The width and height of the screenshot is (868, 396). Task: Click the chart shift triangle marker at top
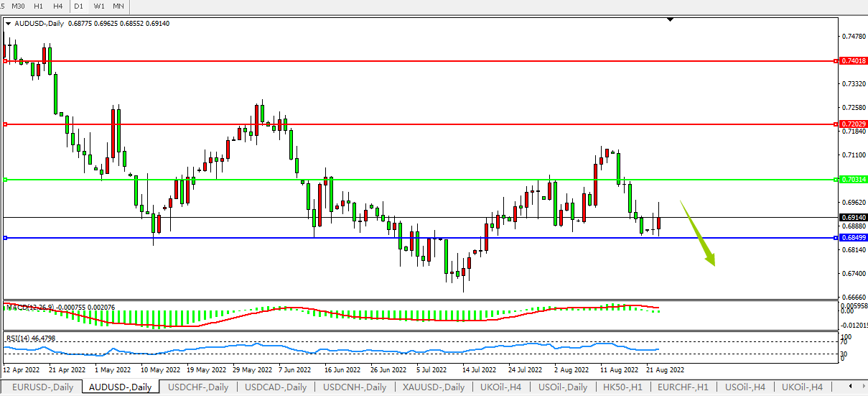[670, 20]
